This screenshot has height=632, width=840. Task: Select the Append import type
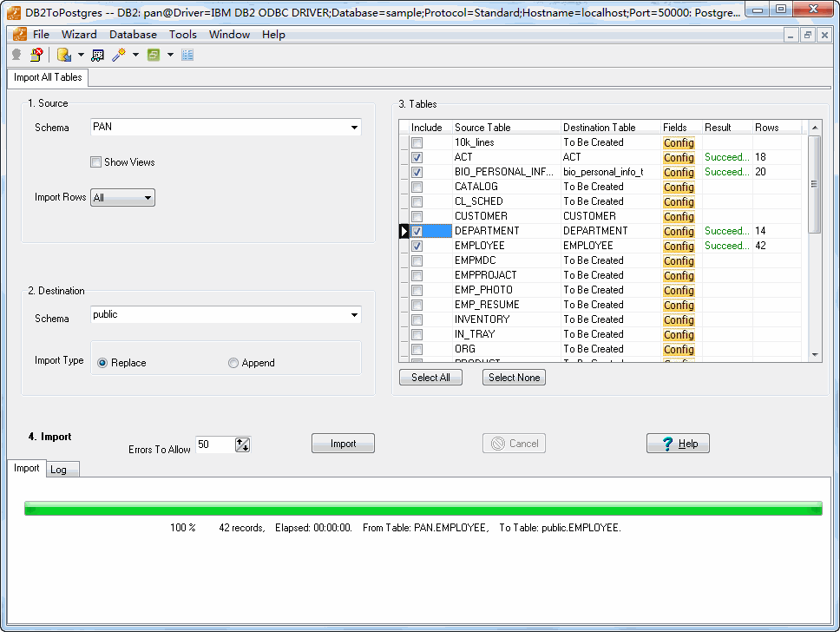coord(233,363)
